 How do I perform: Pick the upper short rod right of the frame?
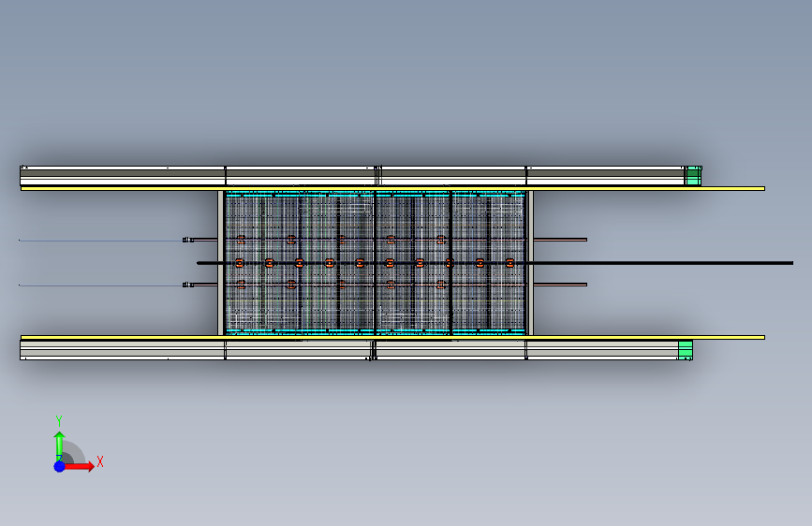[560, 240]
